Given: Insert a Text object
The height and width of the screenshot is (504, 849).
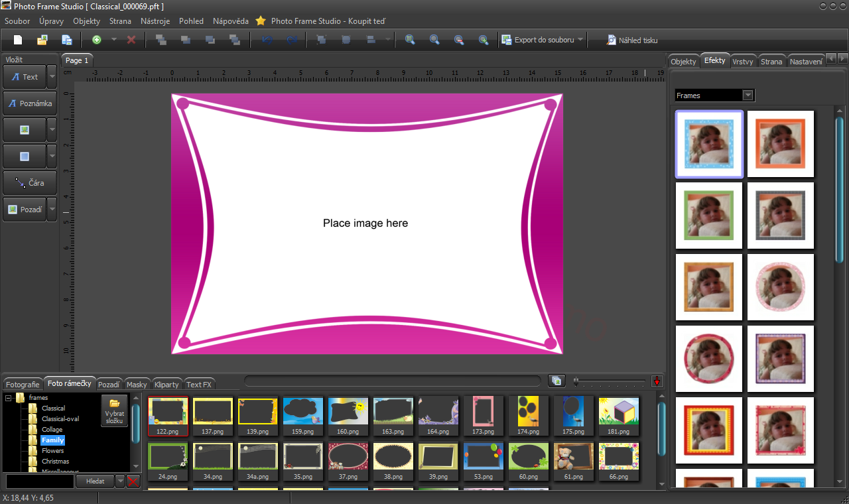Looking at the screenshot, I should pyautogui.click(x=25, y=77).
